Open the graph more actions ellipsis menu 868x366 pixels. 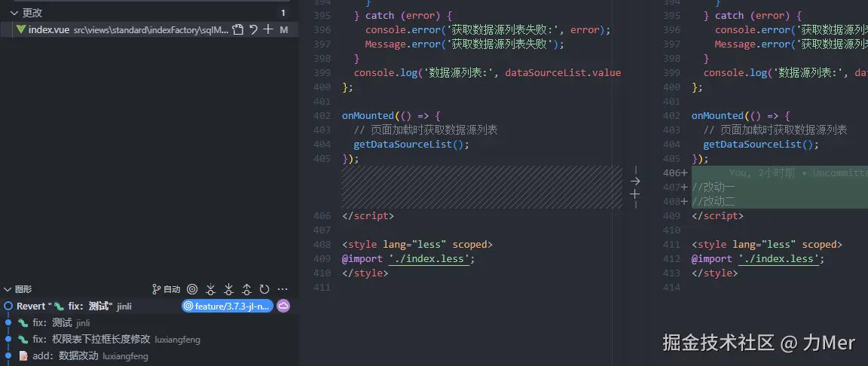(283, 289)
